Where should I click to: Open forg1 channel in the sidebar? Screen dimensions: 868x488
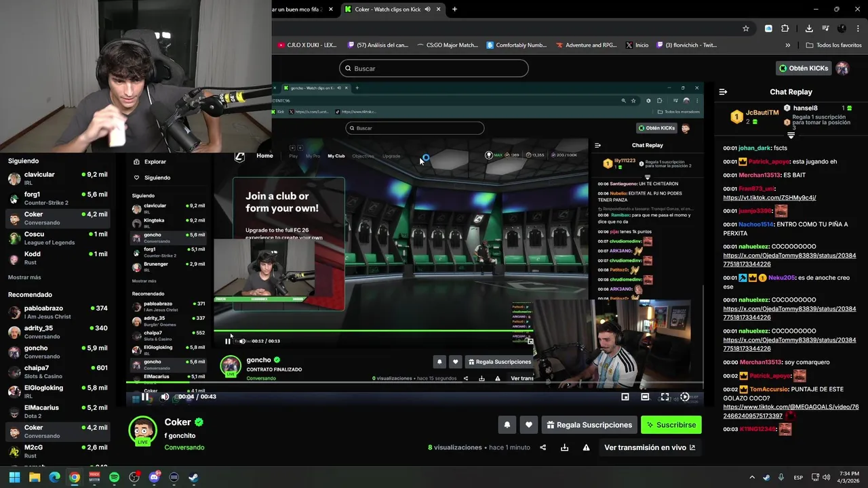coord(58,198)
